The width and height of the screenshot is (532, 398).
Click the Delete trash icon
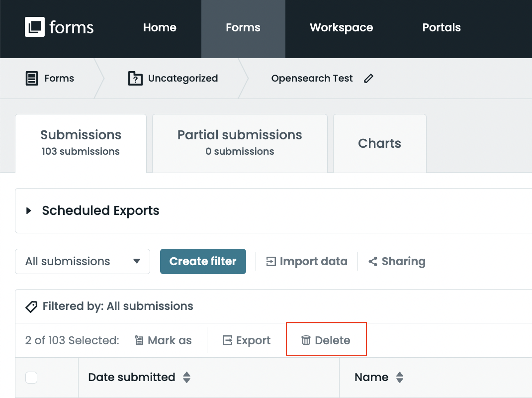306,340
